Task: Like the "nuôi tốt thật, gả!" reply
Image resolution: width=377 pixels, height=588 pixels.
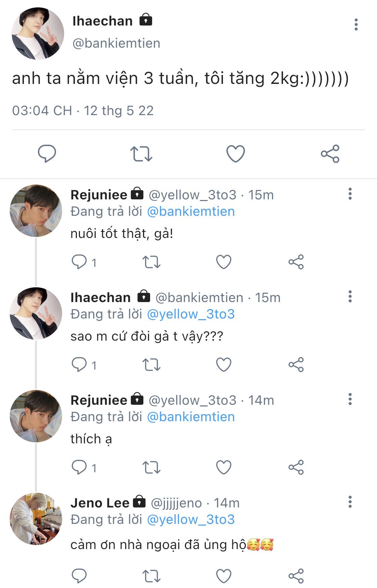Action: (x=224, y=262)
